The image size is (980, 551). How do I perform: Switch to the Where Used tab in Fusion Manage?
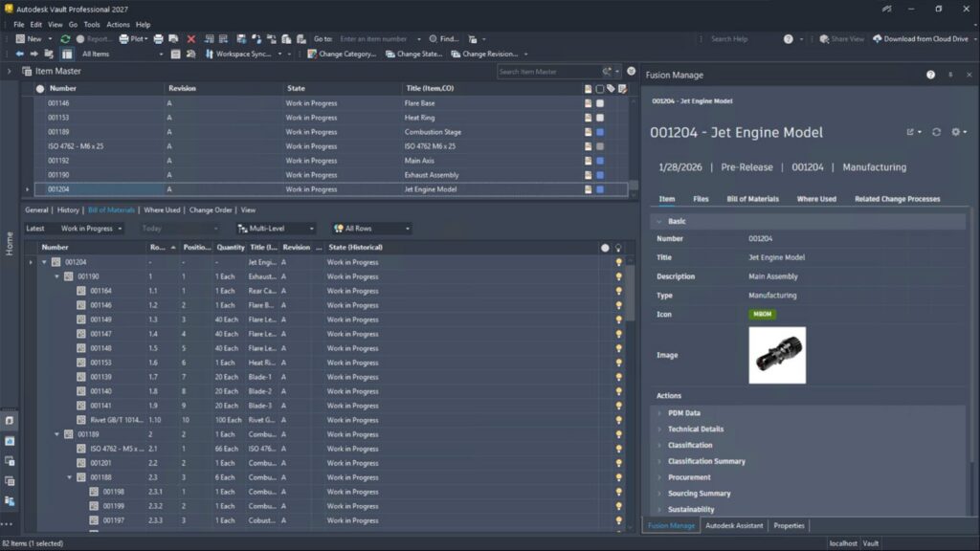coord(815,198)
